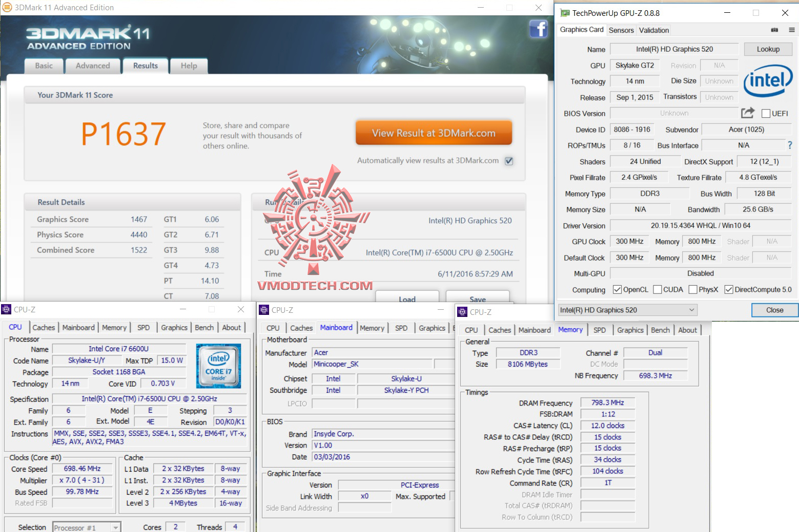The image size is (799, 532).
Task: Click the Bus Interface question mark icon
Action: coord(790,145)
